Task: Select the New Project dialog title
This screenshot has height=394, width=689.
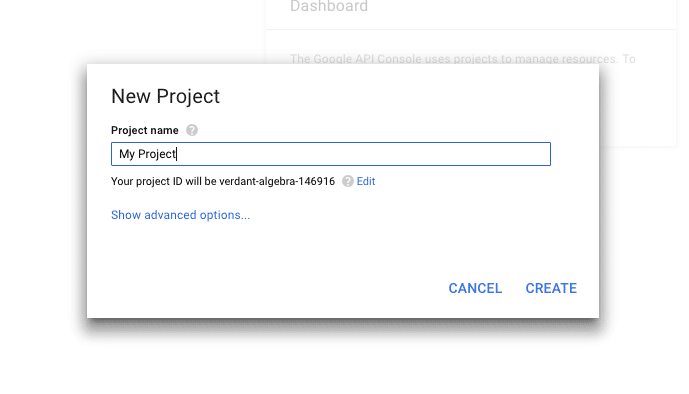Action: point(165,96)
